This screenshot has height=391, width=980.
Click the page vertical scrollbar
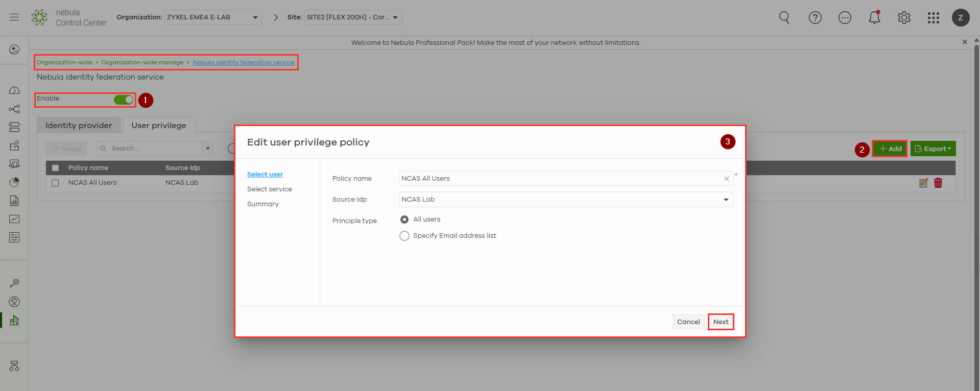(976, 214)
